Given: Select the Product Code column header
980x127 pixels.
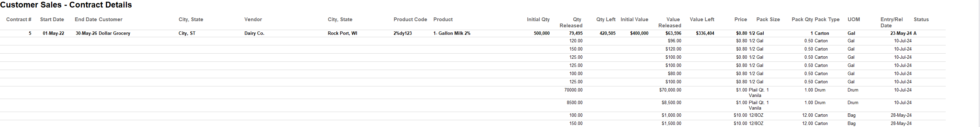Looking at the screenshot, I should pyautogui.click(x=410, y=19).
